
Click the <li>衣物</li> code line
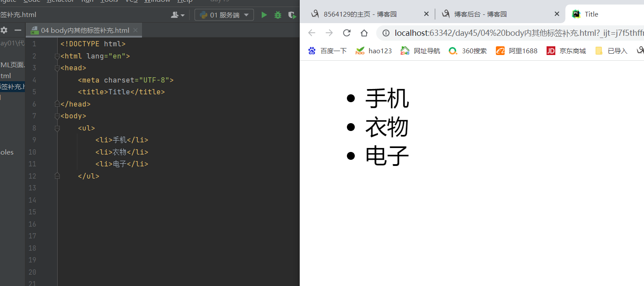click(x=122, y=152)
